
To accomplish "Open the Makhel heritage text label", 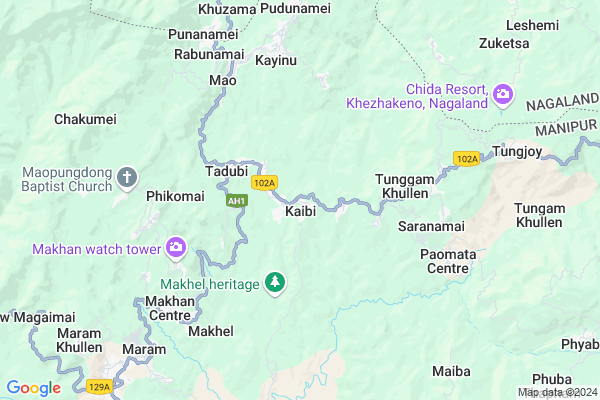I will pos(210,284).
